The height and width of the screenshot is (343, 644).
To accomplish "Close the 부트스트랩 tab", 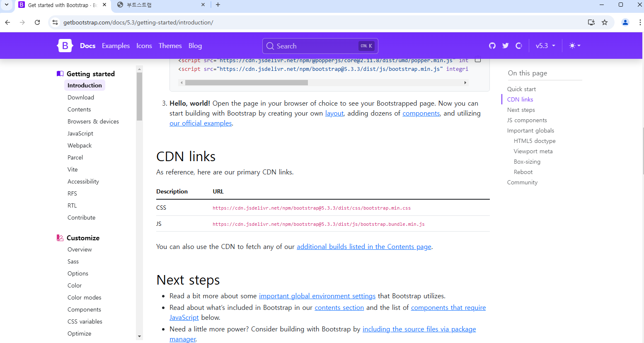I will click(x=203, y=5).
